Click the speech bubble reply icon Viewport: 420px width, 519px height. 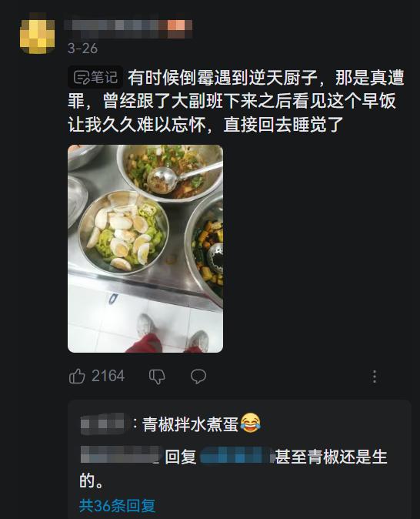pyautogui.click(x=198, y=377)
